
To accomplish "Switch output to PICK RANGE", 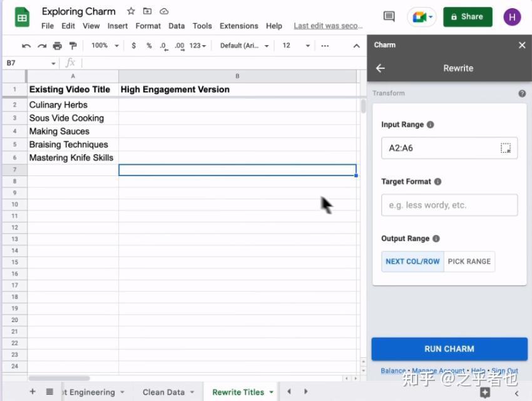I will tap(469, 261).
